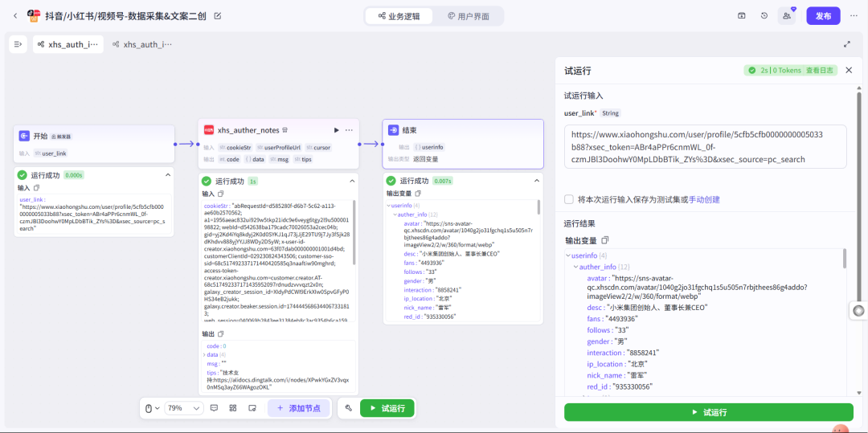Screen dimensions: 868x433
Task: Click the cursor input tag
Action: coord(317,148)
